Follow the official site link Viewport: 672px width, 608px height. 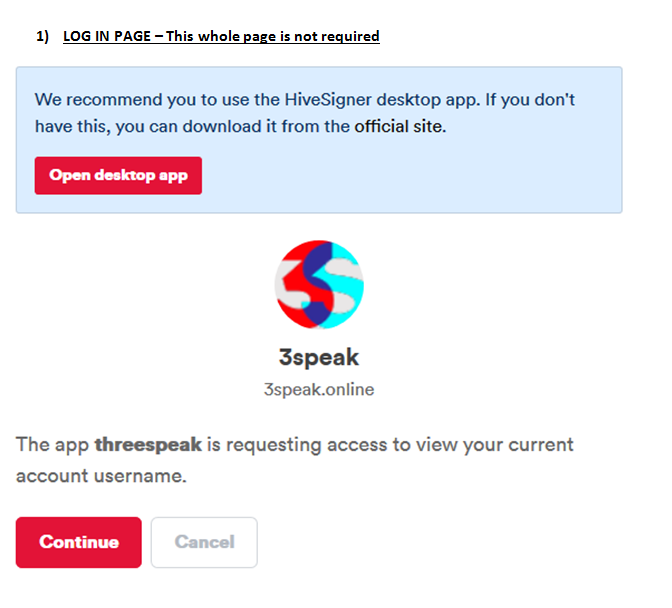pos(400,126)
